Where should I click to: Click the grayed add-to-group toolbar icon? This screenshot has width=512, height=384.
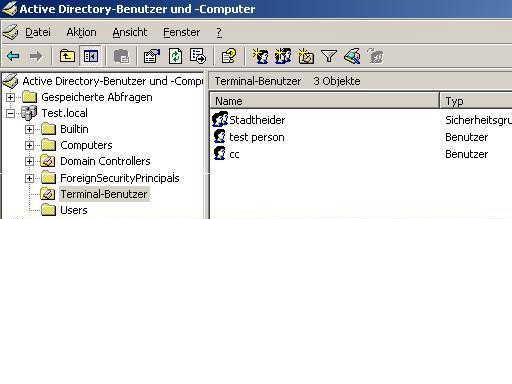pyautogui.click(x=375, y=56)
